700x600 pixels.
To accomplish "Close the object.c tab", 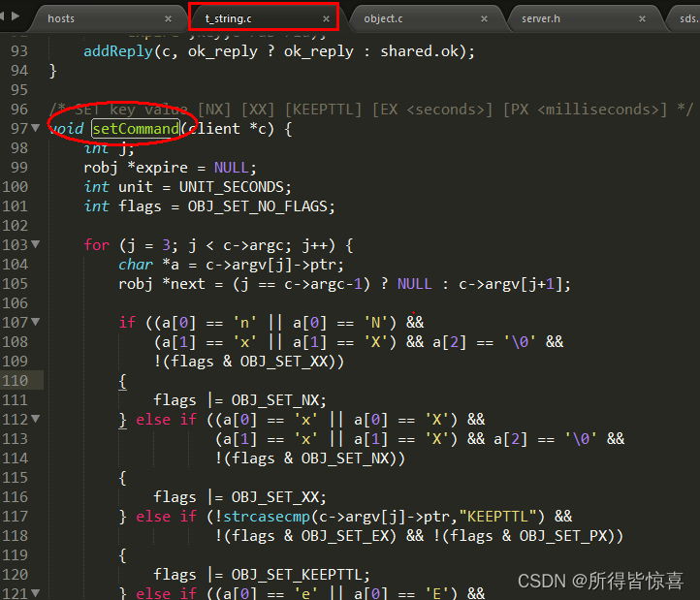I will [485, 18].
